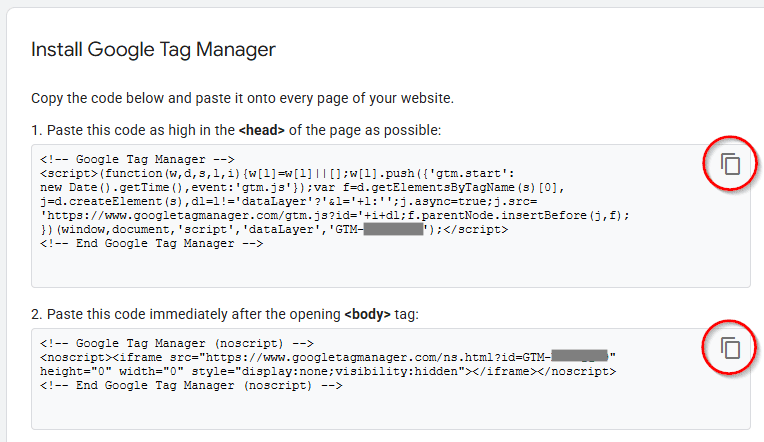Click the redacted GTM ID in head snippet
Viewport: 764px width, 442px height.
pos(393,229)
